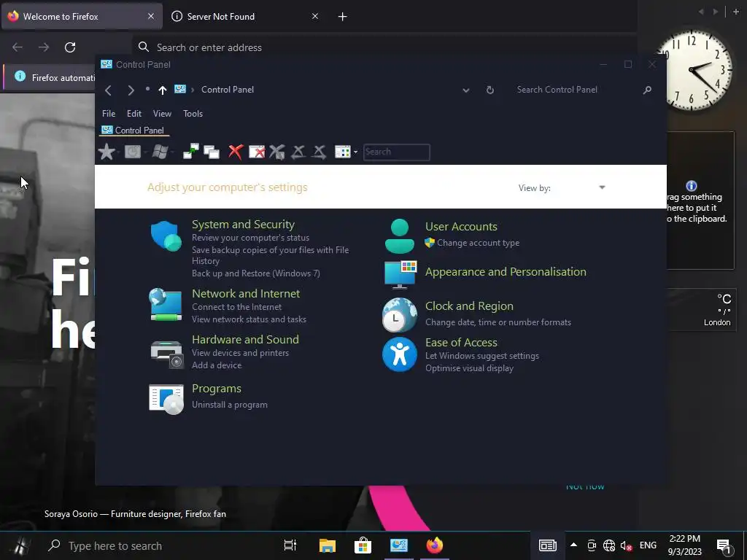
Task: Click the close tabs to right icon
Action: [320, 152]
